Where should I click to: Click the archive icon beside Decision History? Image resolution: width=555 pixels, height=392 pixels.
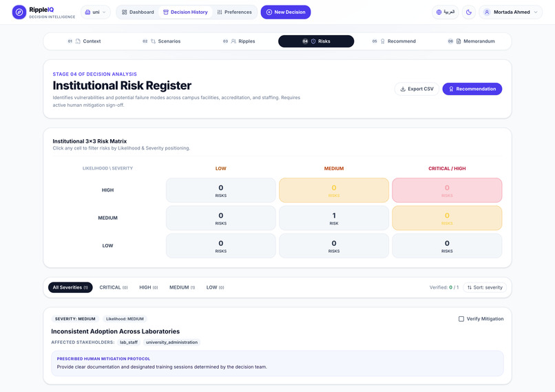click(x=166, y=12)
